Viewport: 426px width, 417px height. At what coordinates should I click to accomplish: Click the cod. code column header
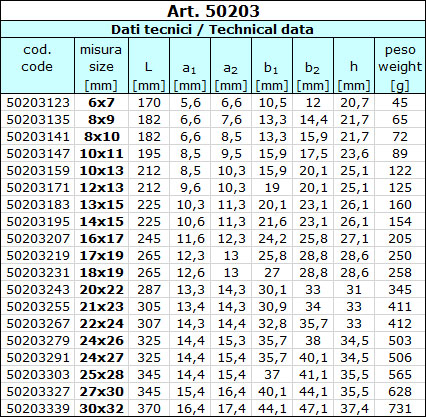click(37, 58)
